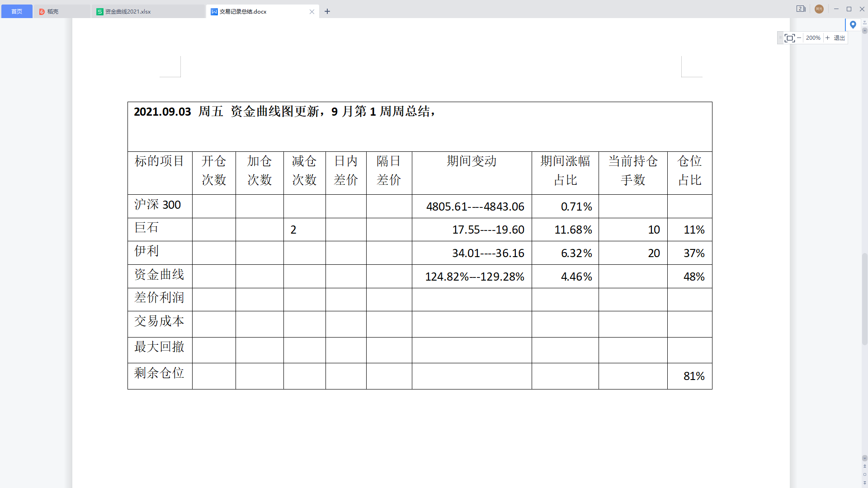
Task: Click the previous page double-arrow icon
Action: click(x=864, y=466)
